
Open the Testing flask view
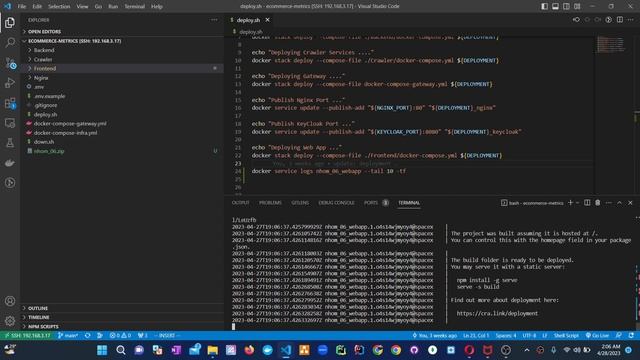(x=10, y=143)
